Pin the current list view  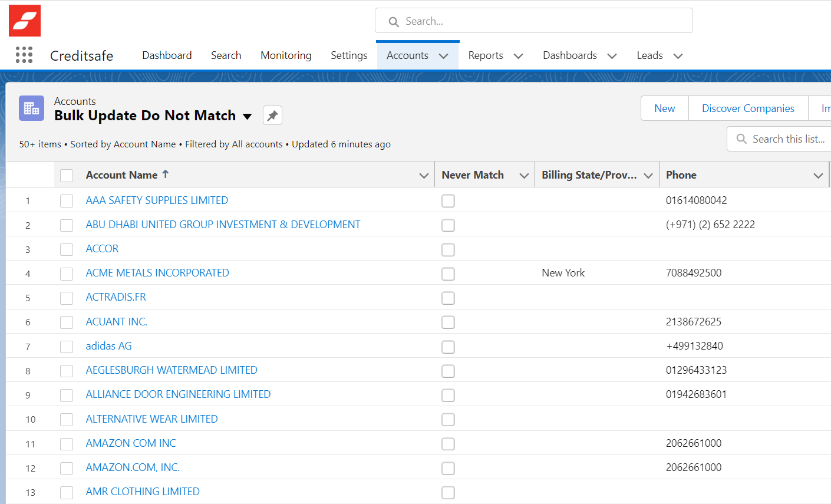click(272, 115)
